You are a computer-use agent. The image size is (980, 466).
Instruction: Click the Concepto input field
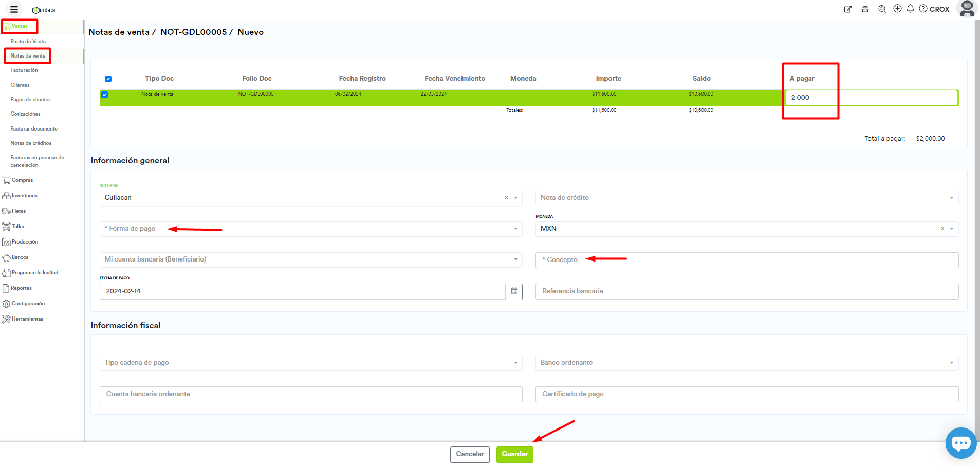[746, 260]
